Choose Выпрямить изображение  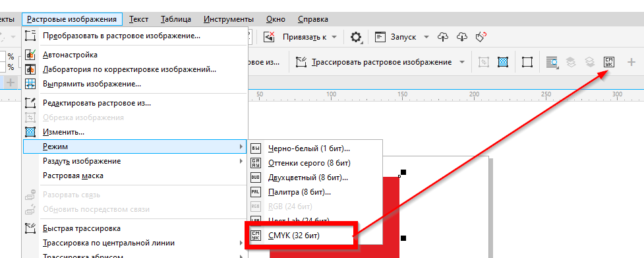coord(135,84)
